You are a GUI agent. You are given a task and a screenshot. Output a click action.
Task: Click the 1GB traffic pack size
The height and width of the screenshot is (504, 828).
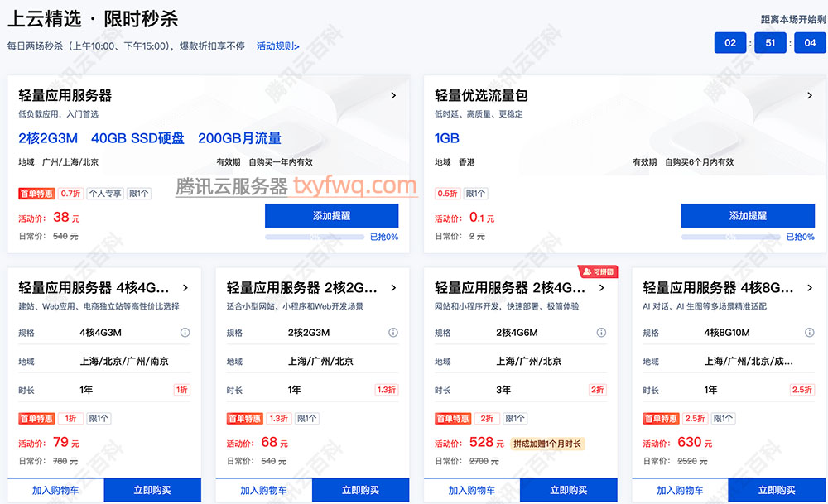(x=447, y=138)
